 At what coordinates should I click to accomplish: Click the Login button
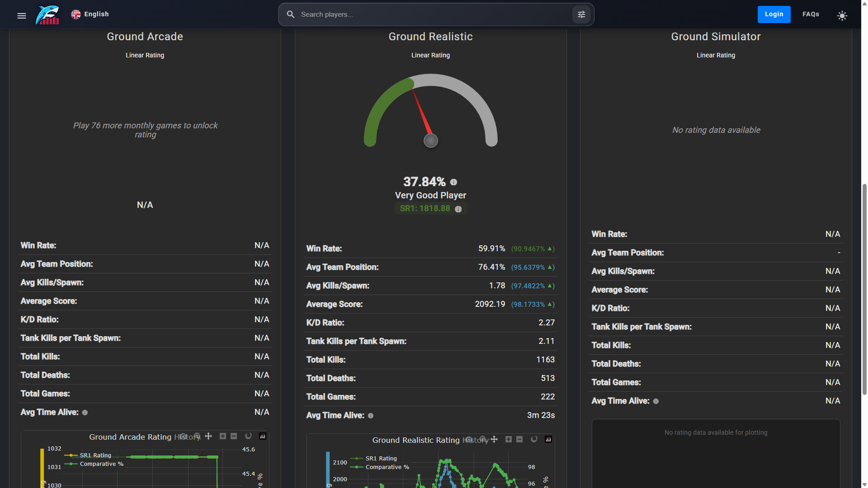(x=774, y=14)
